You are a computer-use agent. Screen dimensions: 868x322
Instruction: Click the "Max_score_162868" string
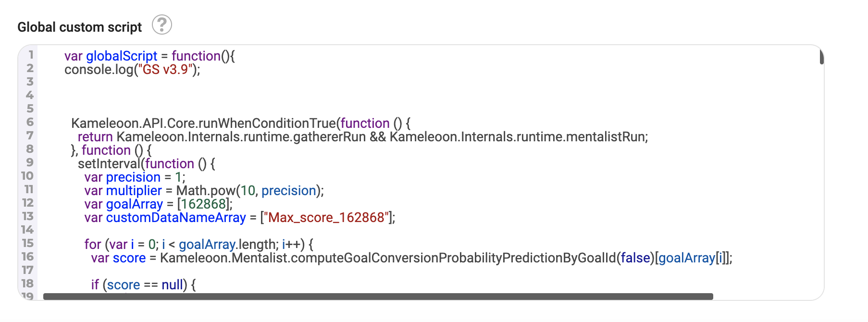tap(326, 218)
